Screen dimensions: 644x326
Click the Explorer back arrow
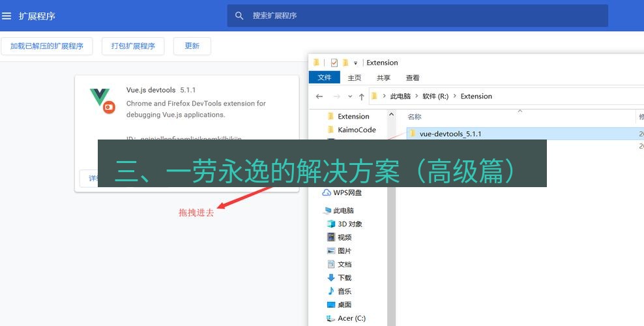click(319, 96)
